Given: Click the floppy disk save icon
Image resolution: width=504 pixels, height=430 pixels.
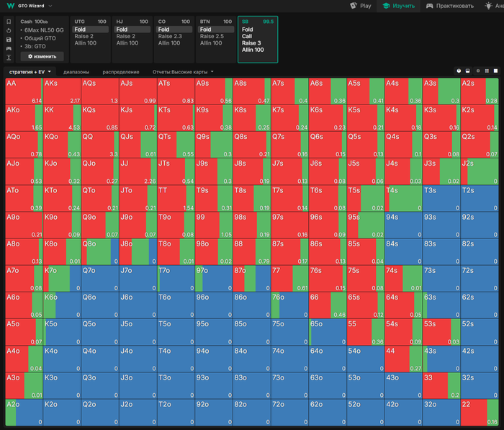Looking at the screenshot, I should [9, 40].
